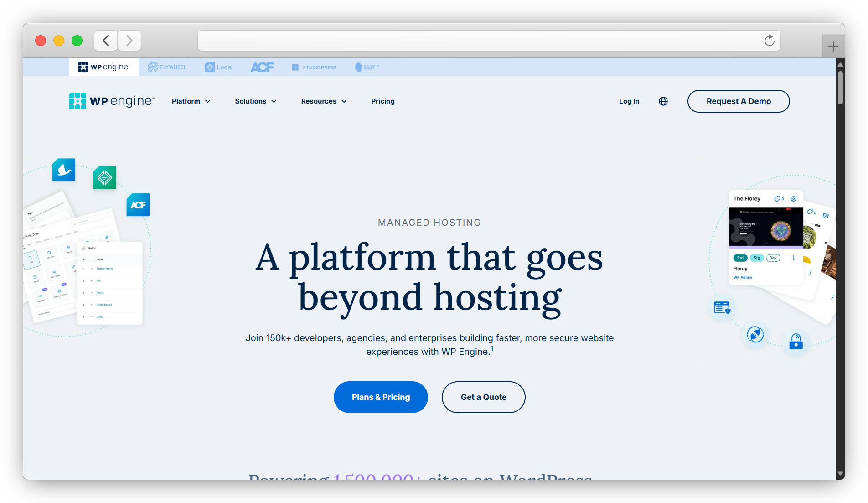This screenshot has width=868, height=503.
Task: Open the three-dot menu on the Florey card
Action: (x=794, y=258)
